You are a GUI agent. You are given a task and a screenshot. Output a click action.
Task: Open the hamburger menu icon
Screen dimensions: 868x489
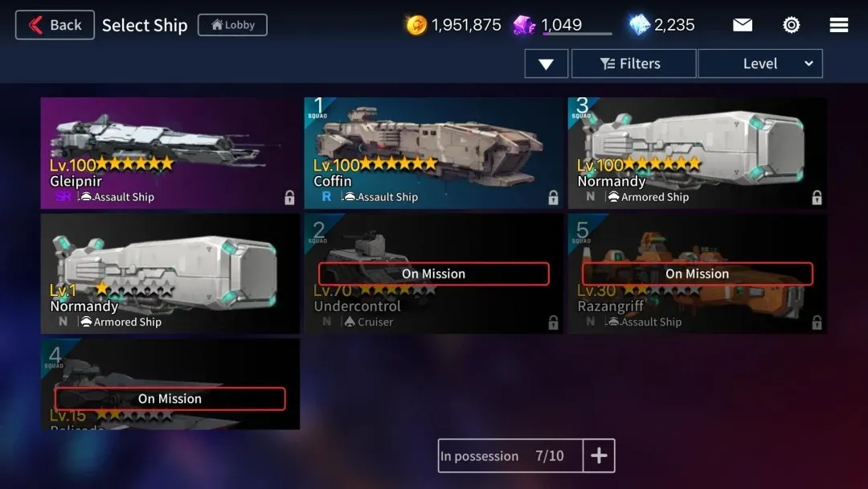pos(838,25)
